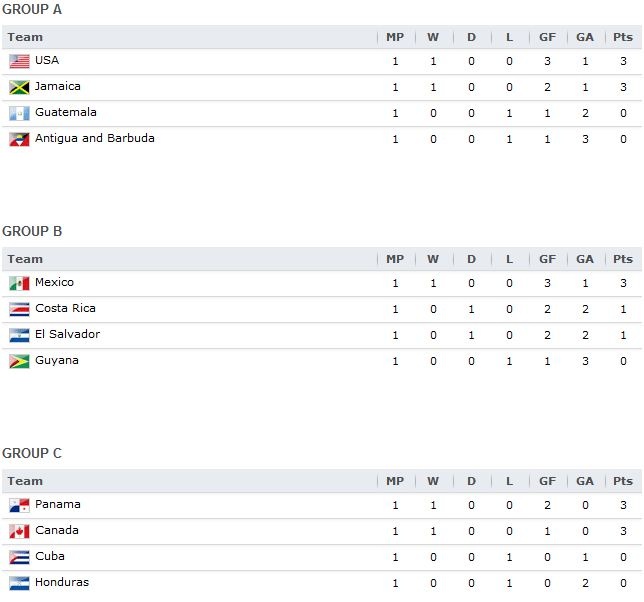
Task: Click the Honduras flag icon
Action: 19,583
